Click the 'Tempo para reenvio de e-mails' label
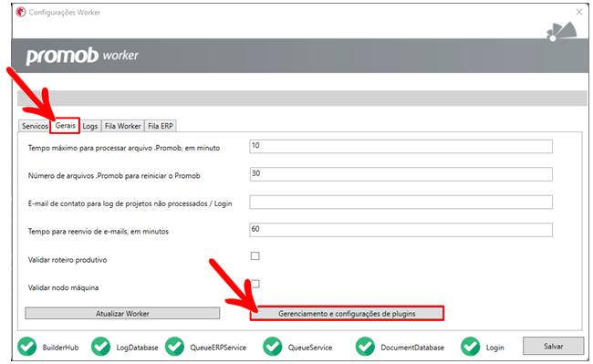 pos(98,232)
